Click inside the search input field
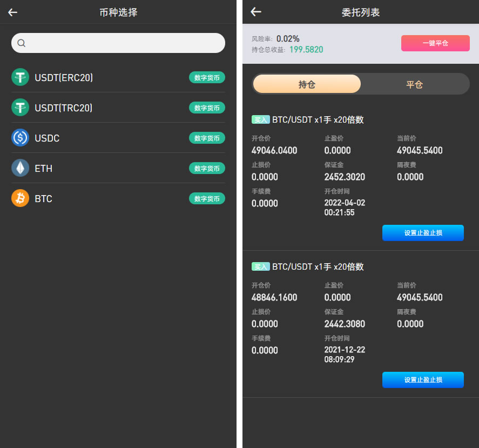This screenshot has width=479, height=448. point(118,43)
